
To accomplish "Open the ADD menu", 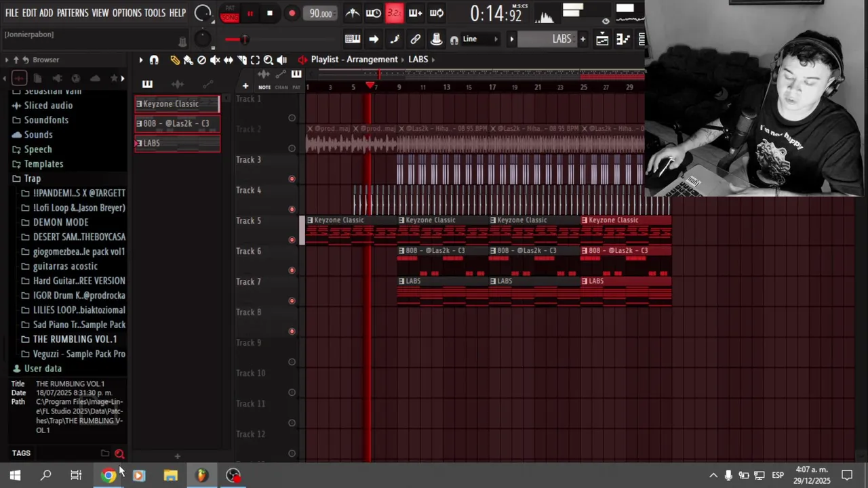I will (46, 13).
